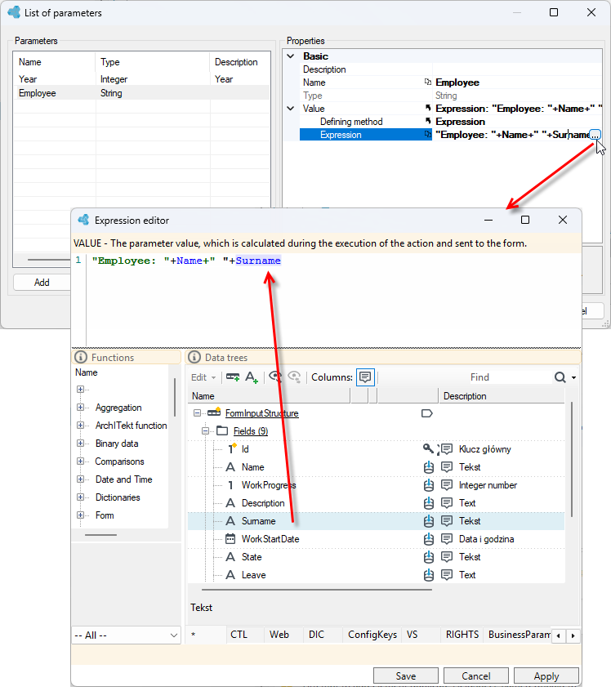
Task: Switch to the ConfigKeys tab
Action: (372, 635)
